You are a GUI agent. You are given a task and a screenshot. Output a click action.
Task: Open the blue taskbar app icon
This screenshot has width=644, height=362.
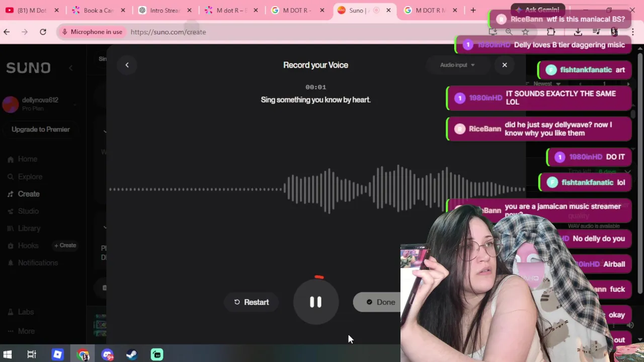point(57,354)
